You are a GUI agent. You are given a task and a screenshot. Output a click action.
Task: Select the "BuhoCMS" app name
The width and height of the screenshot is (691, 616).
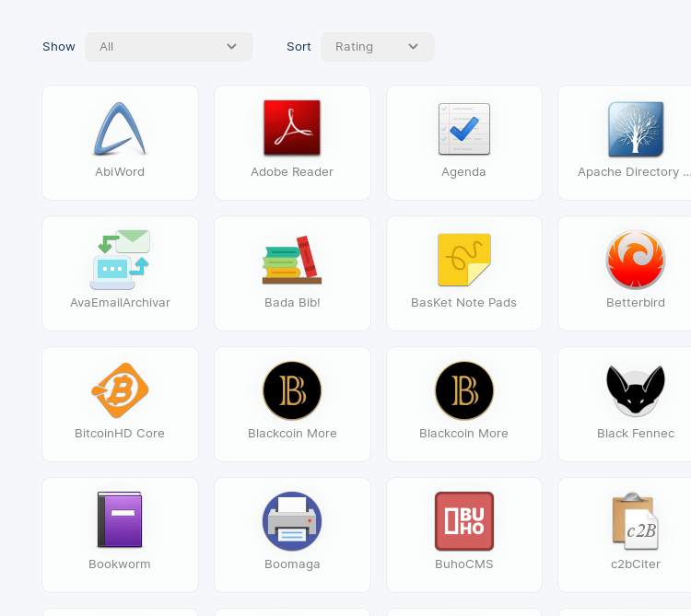coord(463,564)
